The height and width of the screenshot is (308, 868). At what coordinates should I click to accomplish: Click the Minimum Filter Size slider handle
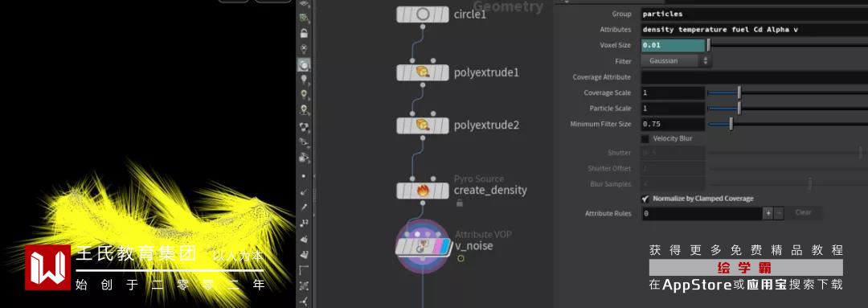pos(731,124)
